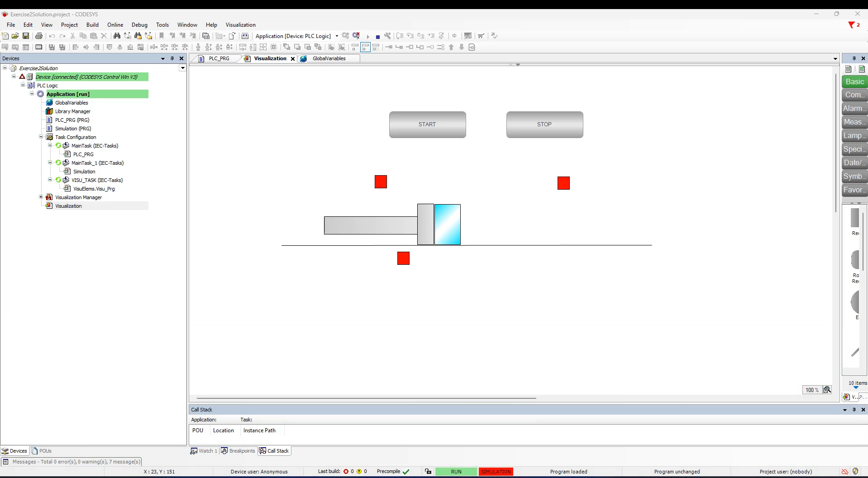Select the Cut scissors icon in the toolbar
Image resolution: width=868 pixels, height=478 pixels.
click(x=72, y=36)
